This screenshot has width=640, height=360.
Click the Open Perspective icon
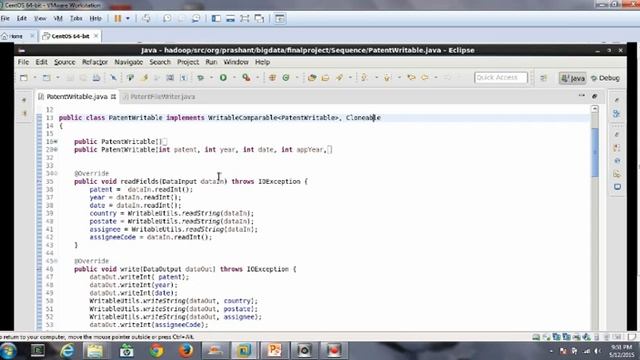[543, 78]
